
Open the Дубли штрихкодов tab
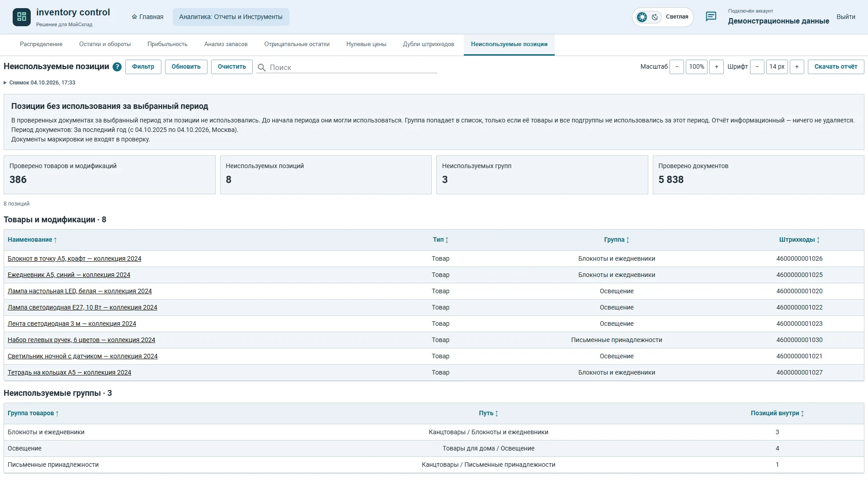tap(429, 44)
